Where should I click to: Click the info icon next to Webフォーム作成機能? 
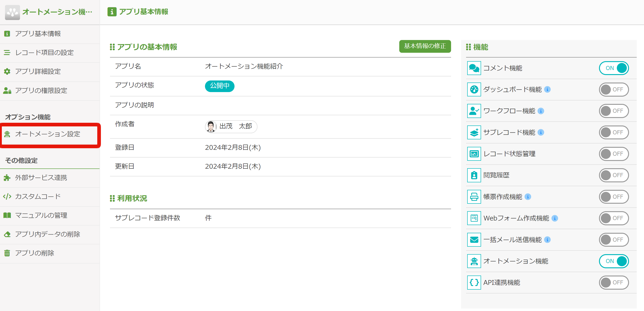tap(555, 218)
